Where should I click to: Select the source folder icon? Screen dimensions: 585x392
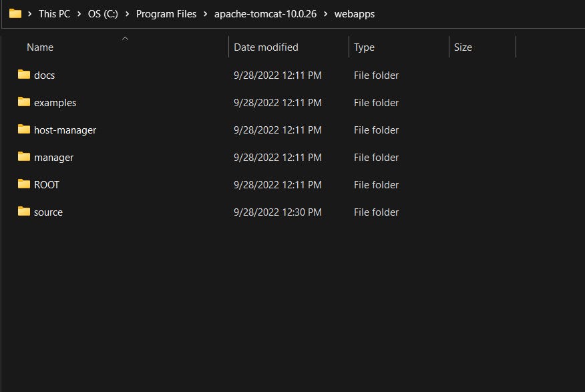click(24, 212)
